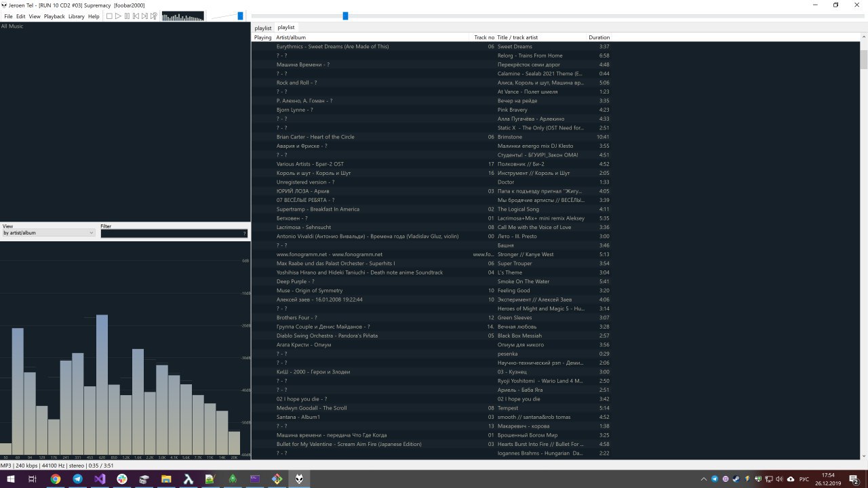Open Notepad++ from the taskbar

210,479
